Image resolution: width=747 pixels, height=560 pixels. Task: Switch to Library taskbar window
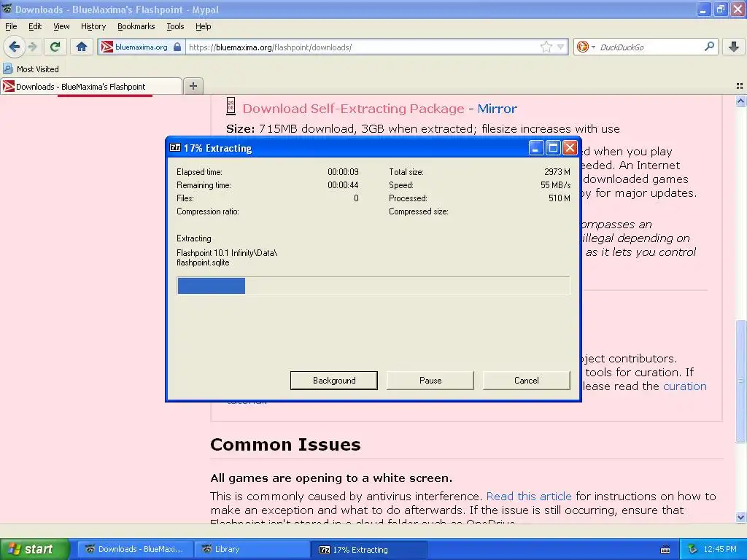[x=252, y=549]
